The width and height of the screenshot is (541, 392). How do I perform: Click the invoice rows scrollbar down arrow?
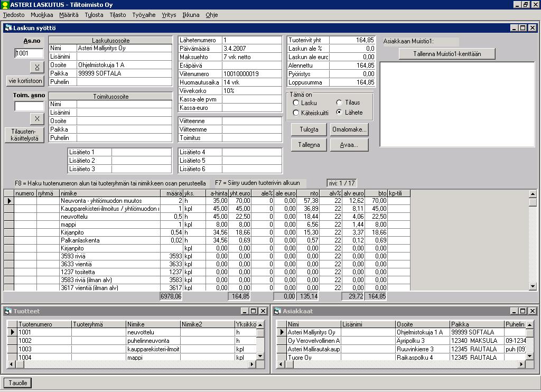click(533, 286)
